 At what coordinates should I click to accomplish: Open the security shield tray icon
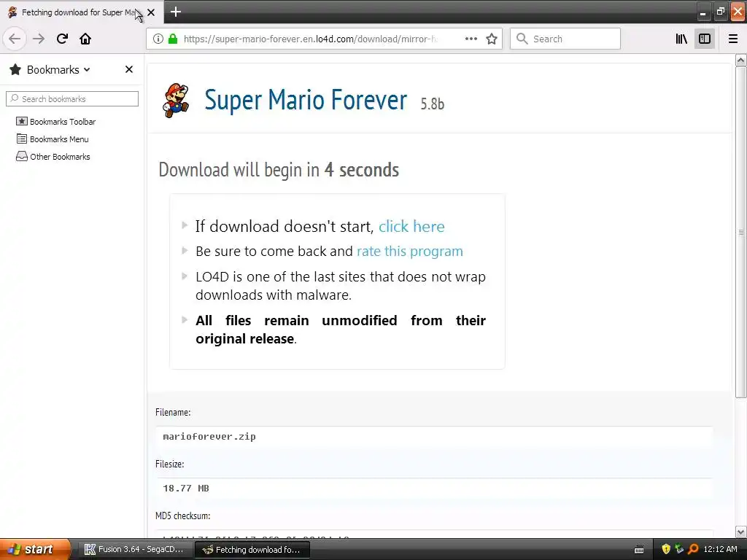coord(665,549)
